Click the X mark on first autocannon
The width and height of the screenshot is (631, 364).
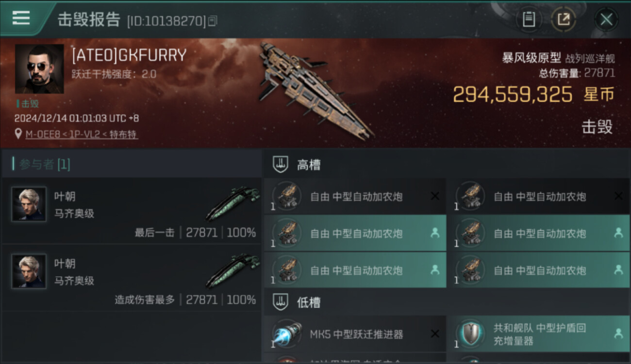[435, 196]
